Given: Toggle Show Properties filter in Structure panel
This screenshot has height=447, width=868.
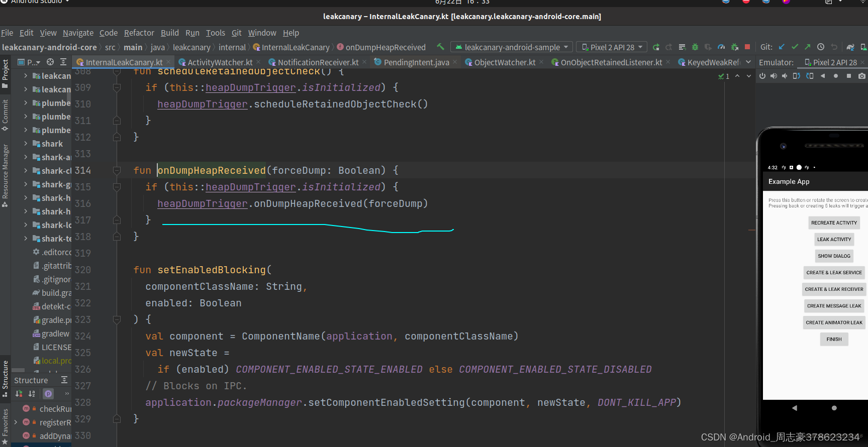Looking at the screenshot, I should click(x=48, y=394).
